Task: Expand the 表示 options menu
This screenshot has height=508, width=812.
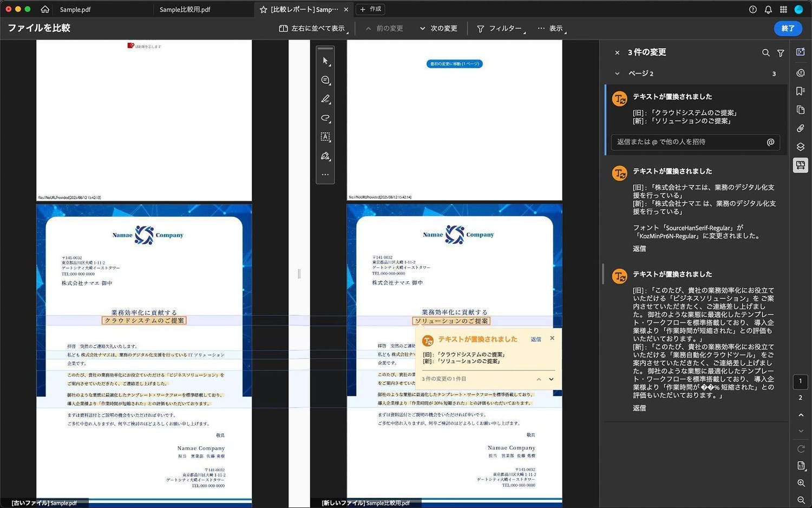Action: tap(551, 29)
